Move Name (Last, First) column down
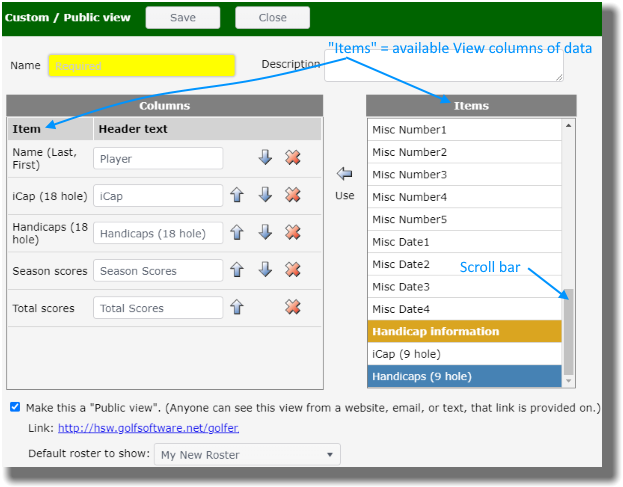Screen dimensions: 623x487 (265, 158)
